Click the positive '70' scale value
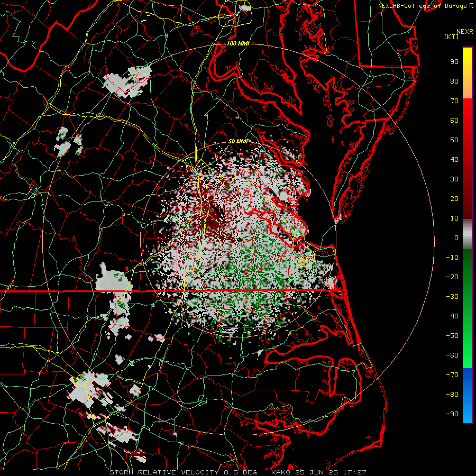The width and height of the screenshot is (476, 476). (454, 101)
